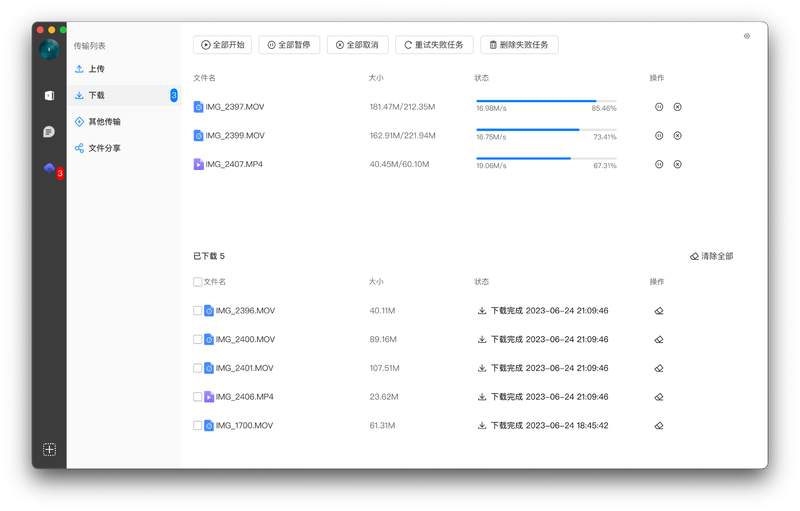800x511 pixels.
Task: Click size 107.51M of IMG_2401.MOV
Action: coord(385,368)
